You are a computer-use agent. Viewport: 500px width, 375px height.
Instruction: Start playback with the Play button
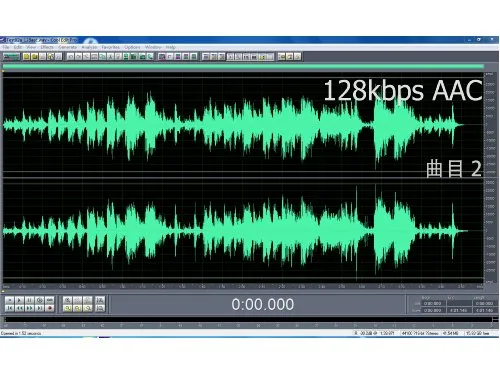pos(19,300)
